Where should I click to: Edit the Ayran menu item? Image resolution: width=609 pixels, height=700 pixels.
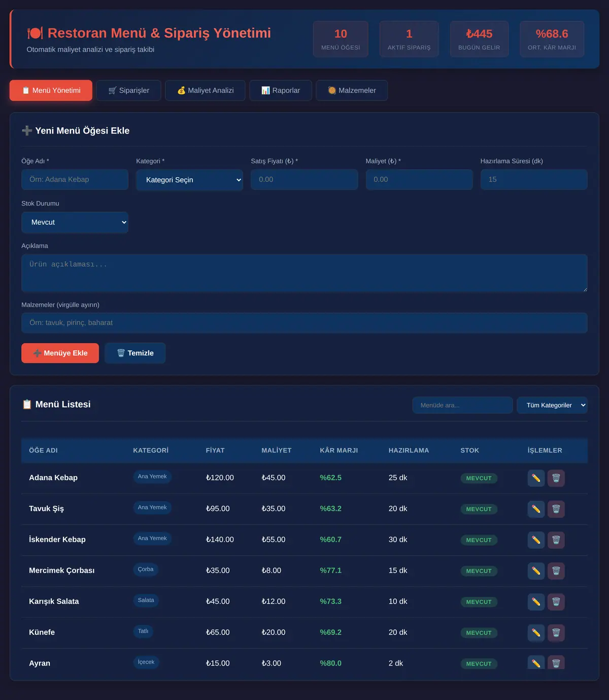coord(536,662)
